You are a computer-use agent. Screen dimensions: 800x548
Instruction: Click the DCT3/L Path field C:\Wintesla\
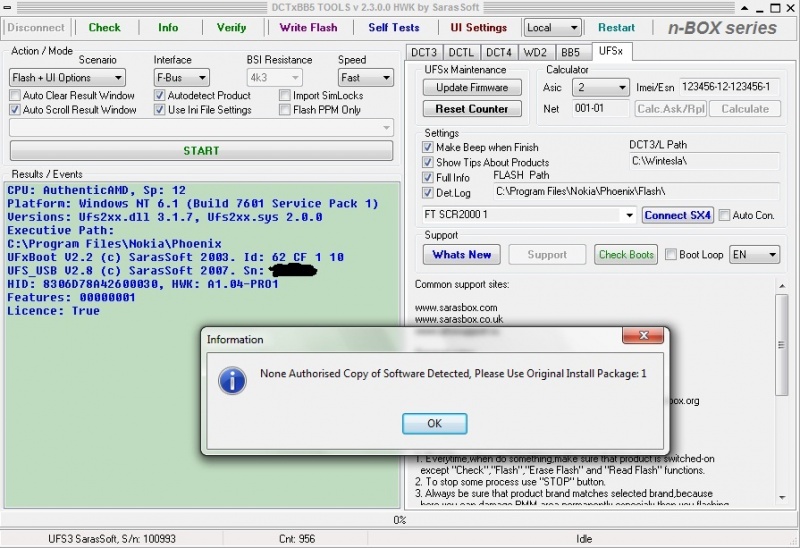705,161
